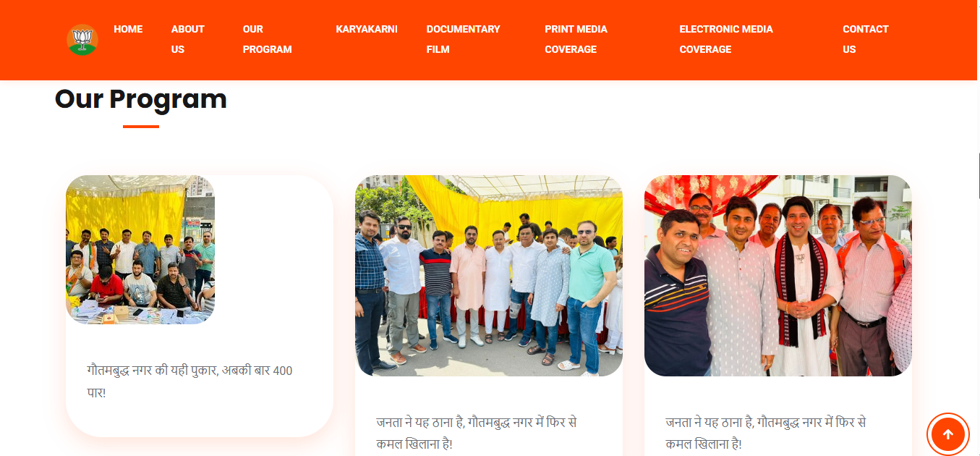
Task: Visit the Contact Us page
Action: (866, 39)
